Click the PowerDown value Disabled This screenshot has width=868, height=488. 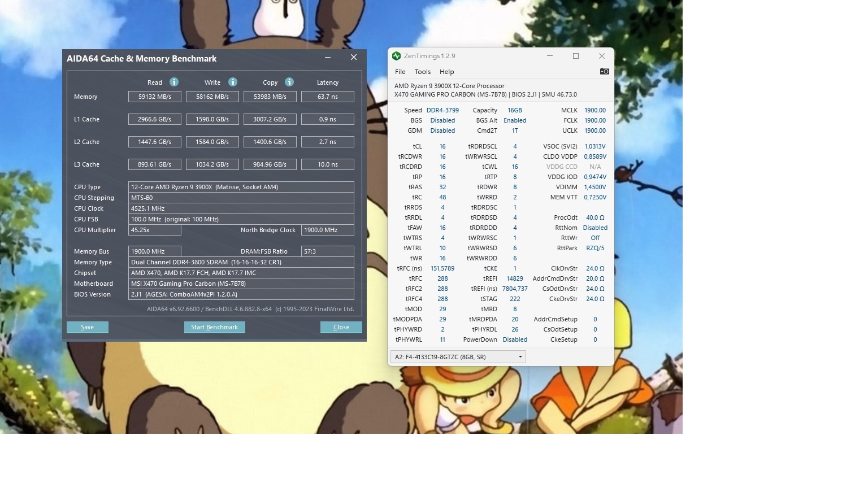[515, 339]
